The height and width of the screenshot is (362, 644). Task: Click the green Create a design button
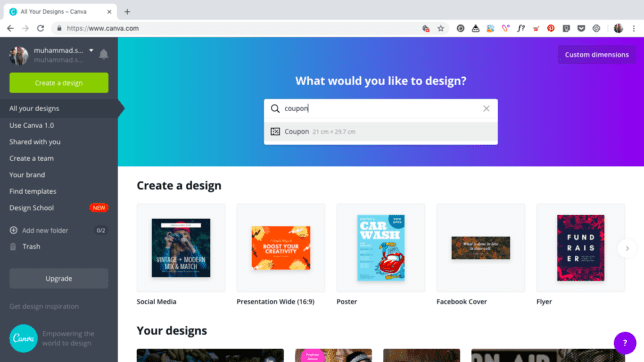pyautogui.click(x=59, y=83)
